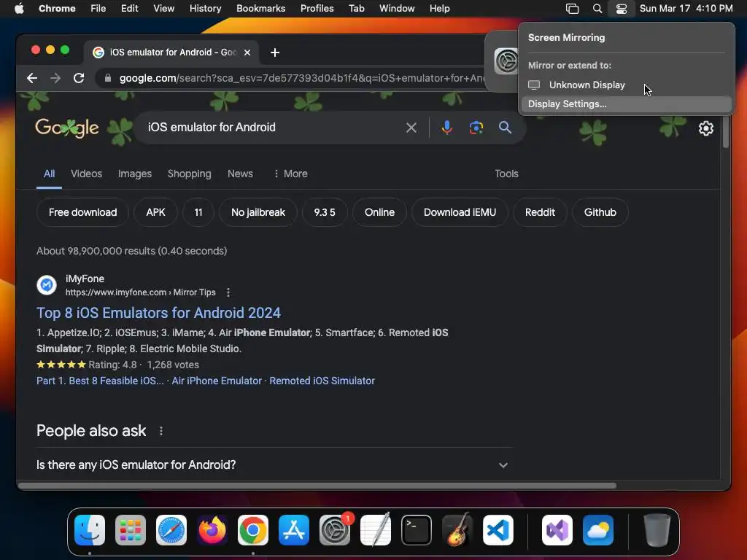747x560 pixels.
Task: Click the magnifier search submit icon
Action: coord(505,127)
